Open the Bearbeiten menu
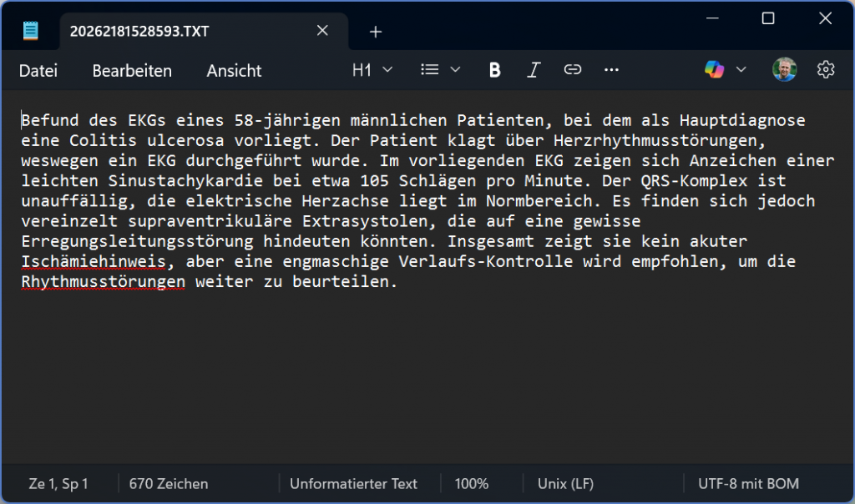This screenshot has width=855, height=504. [132, 71]
